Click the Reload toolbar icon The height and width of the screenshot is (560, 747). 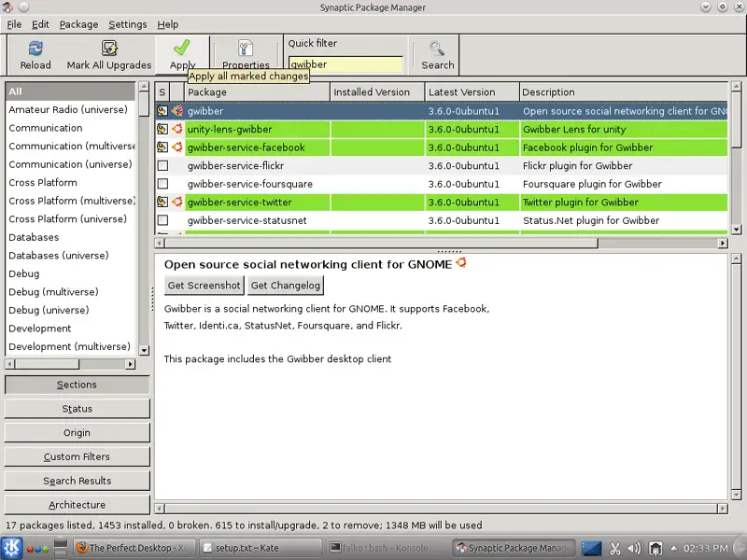click(35, 49)
